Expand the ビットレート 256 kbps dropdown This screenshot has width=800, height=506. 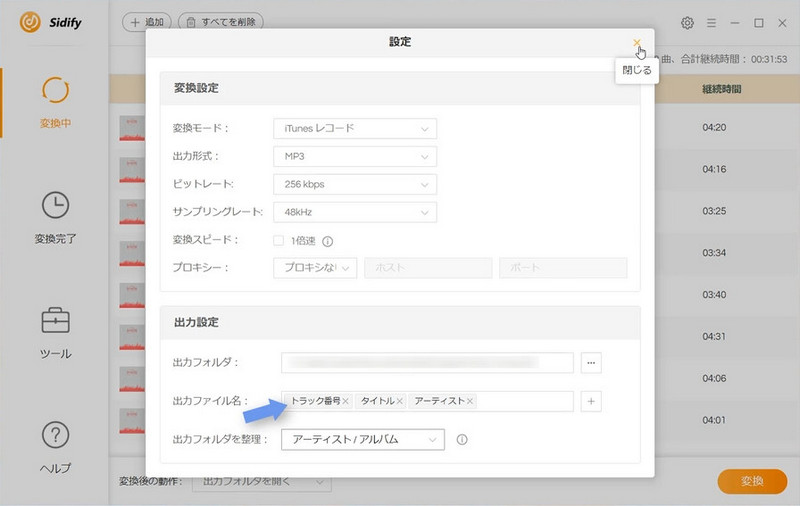(x=354, y=185)
